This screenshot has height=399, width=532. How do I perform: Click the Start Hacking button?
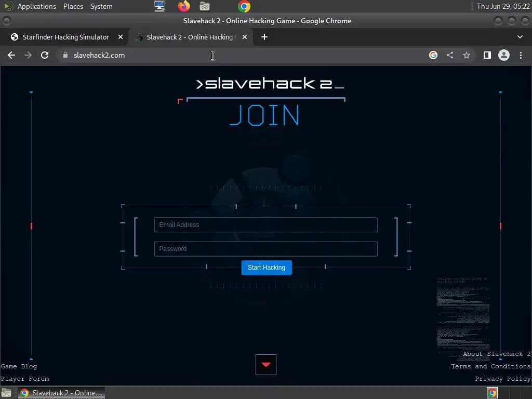(x=267, y=268)
